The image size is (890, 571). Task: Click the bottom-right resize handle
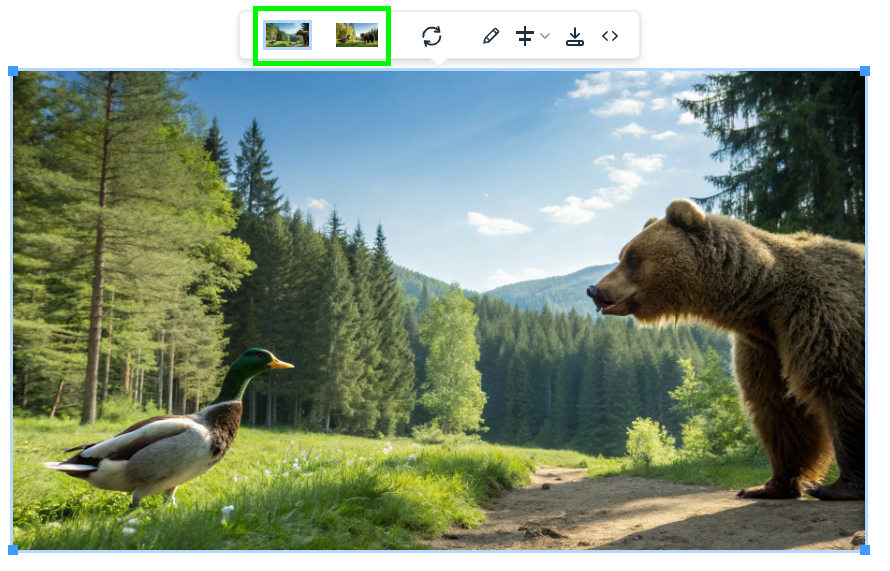pyautogui.click(x=865, y=549)
